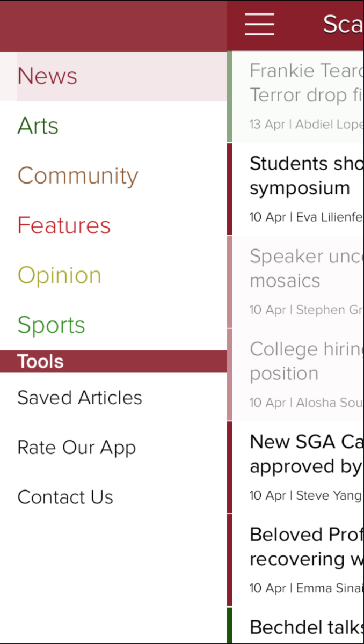Open the Arts section

click(x=38, y=126)
